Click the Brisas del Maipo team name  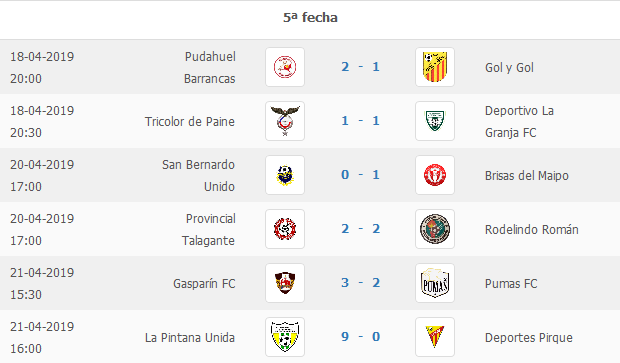click(527, 176)
